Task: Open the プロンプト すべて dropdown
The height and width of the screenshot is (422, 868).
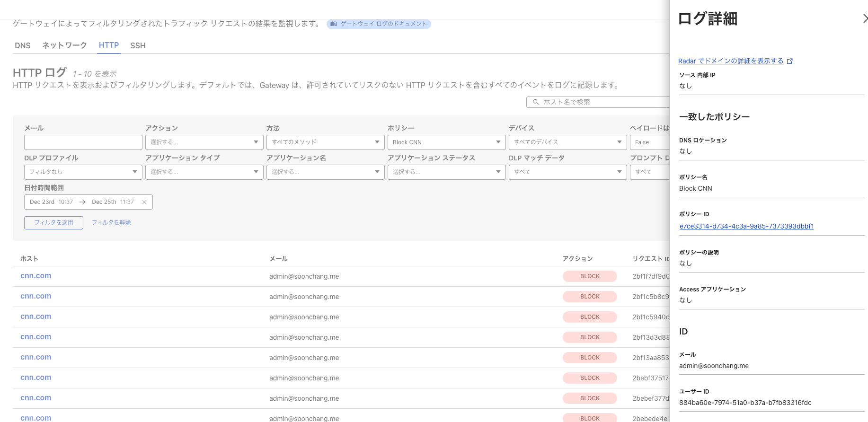Action: tap(650, 172)
